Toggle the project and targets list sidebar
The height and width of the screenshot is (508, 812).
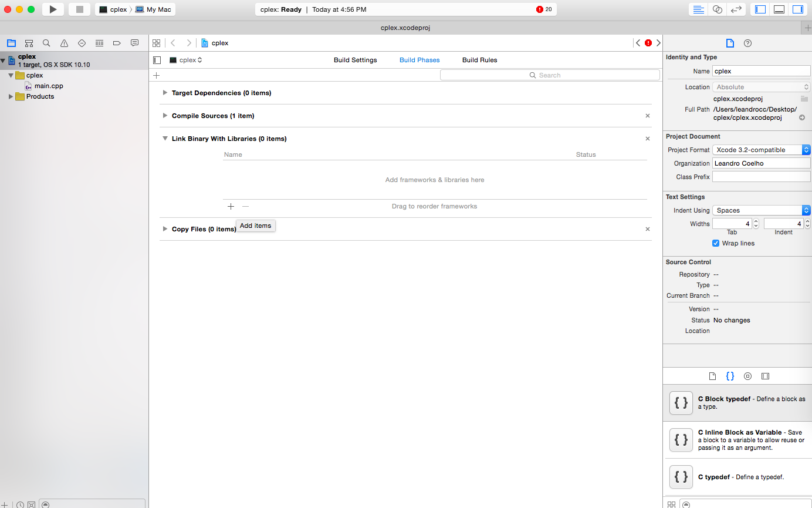(x=157, y=60)
